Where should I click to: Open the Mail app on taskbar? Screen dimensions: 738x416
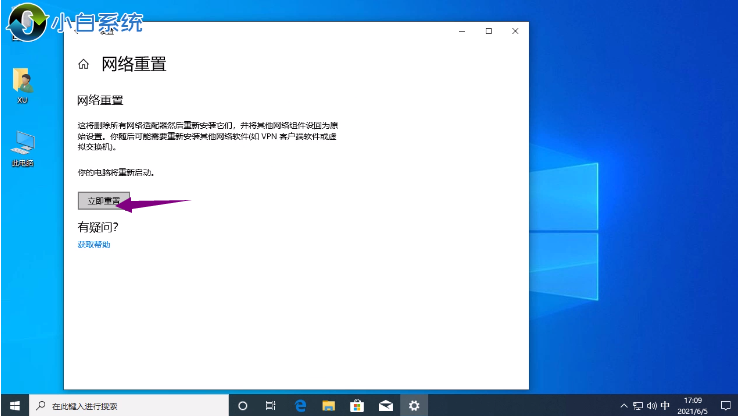(x=386, y=406)
